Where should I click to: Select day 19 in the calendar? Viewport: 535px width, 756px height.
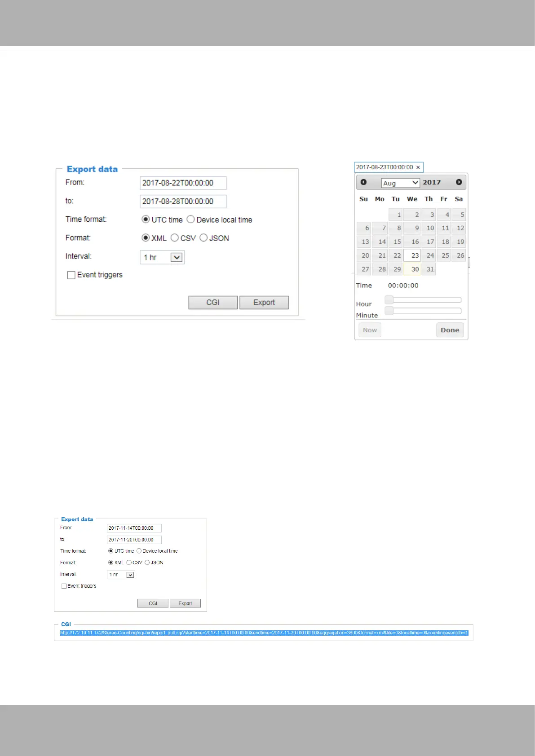tap(459, 242)
